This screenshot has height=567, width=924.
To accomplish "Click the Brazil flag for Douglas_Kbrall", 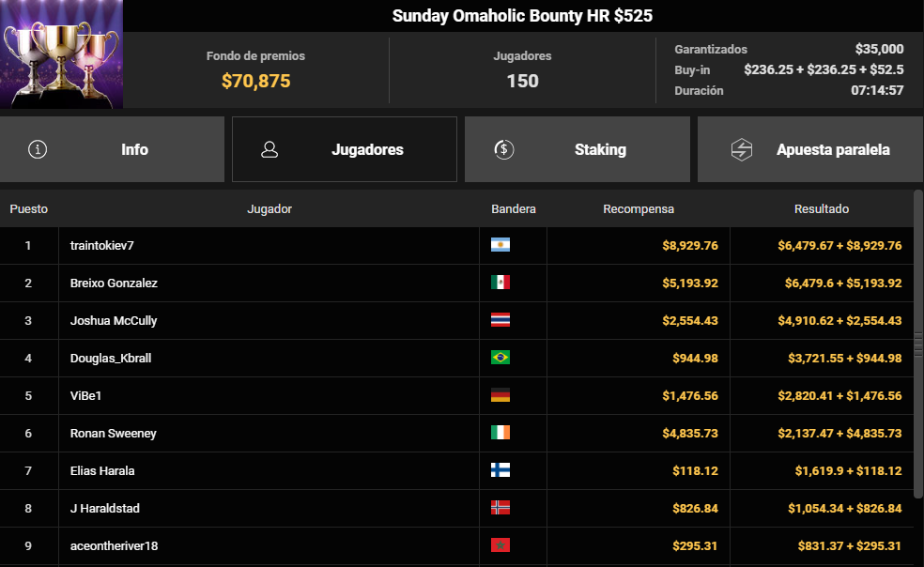I will click(x=500, y=358).
